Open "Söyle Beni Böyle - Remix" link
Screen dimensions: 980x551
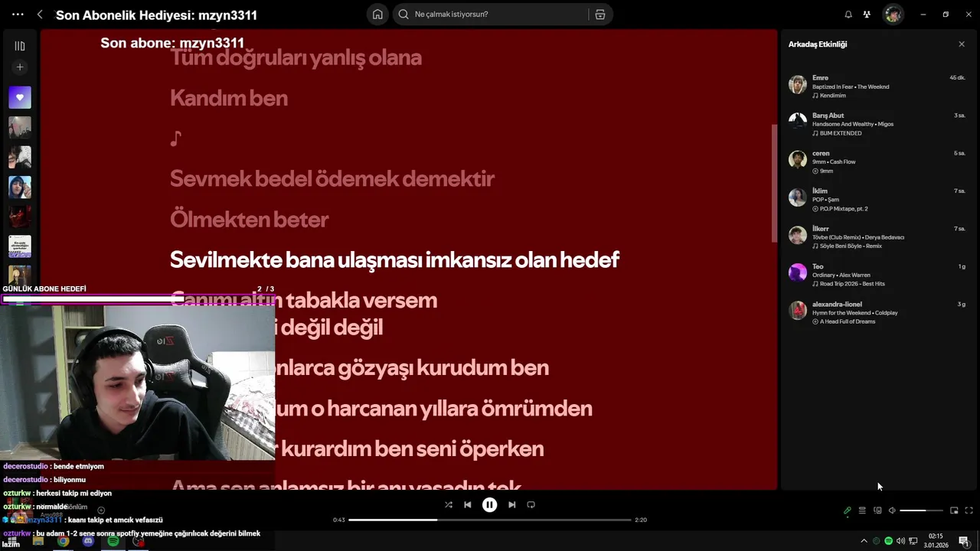tap(851, 246)
